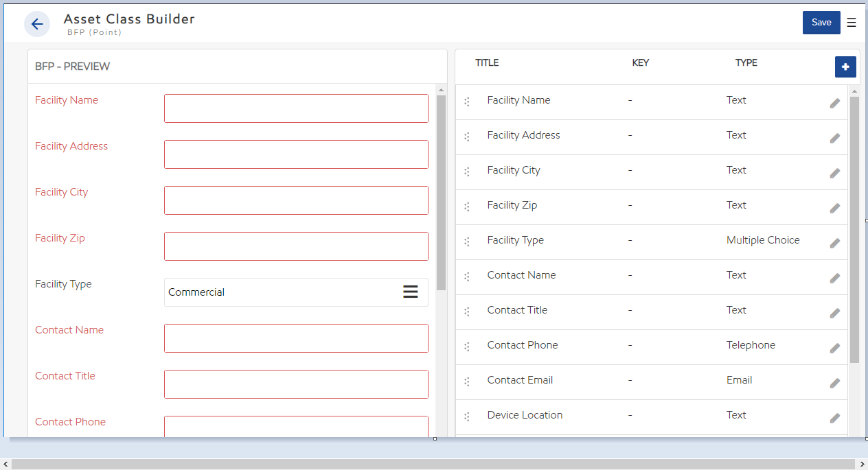Click the drag handle for Facility City
Viewport: 868px width, 470px height.
coord(467,172)
